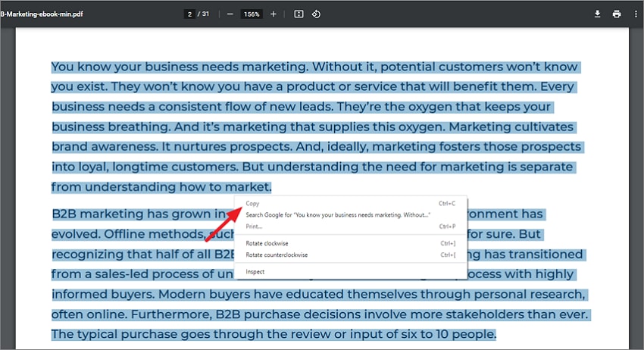644x350 pixels.
Task: Click the line starting 'You know your business'
Action: tap(314, 67)
